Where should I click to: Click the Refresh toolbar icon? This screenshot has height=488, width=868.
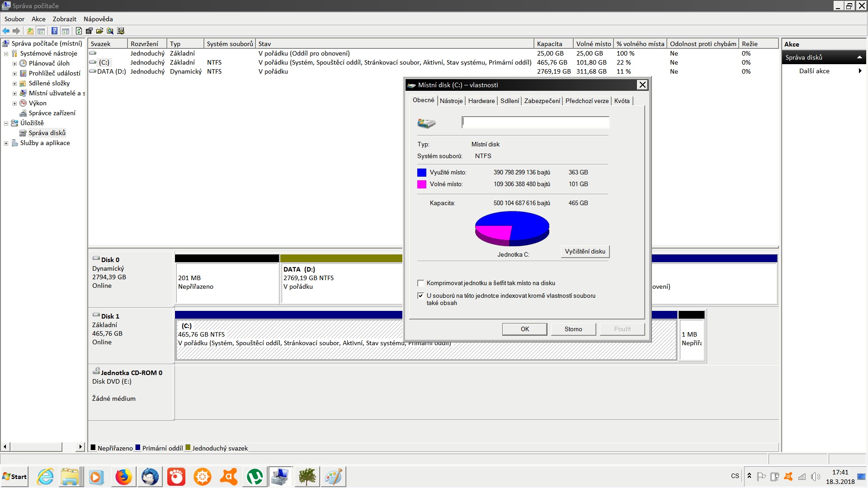point(79,31)
